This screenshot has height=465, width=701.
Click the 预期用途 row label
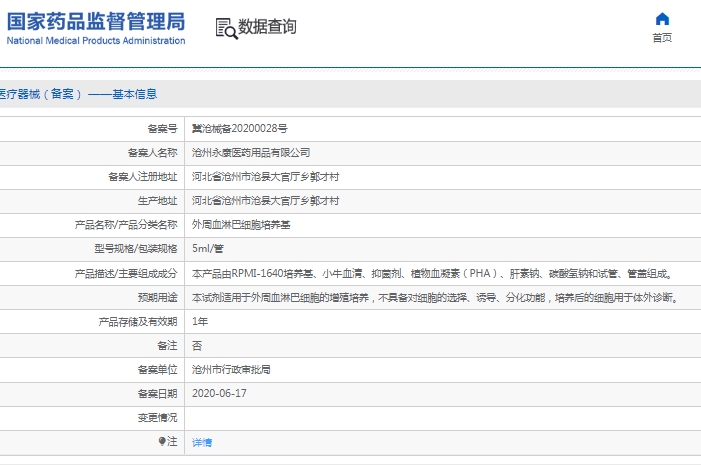pyautogui.click(x=157, y=297)
